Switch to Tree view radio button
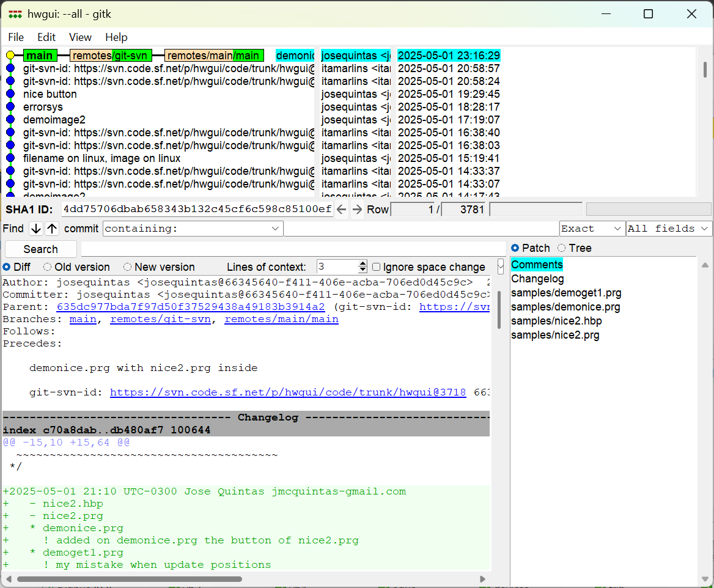The width and height of the screenshot is (714, 588). click(x=561, y=248)
